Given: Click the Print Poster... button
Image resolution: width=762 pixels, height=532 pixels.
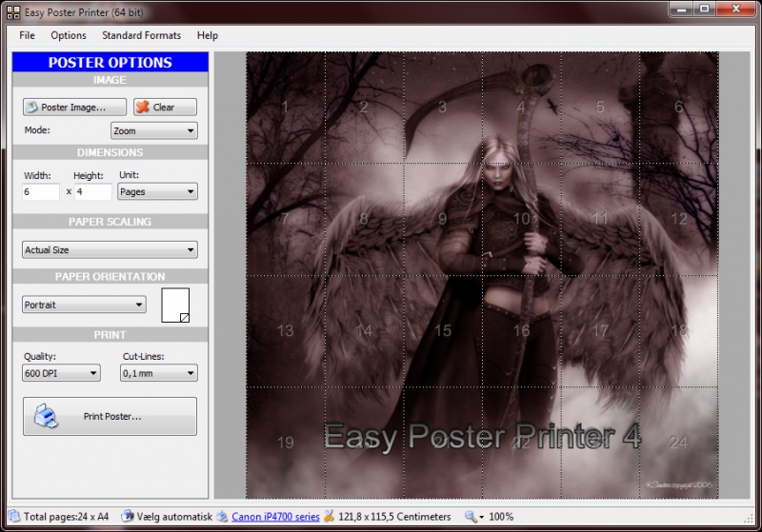Looking at the screenshot, I should [110, 416].
